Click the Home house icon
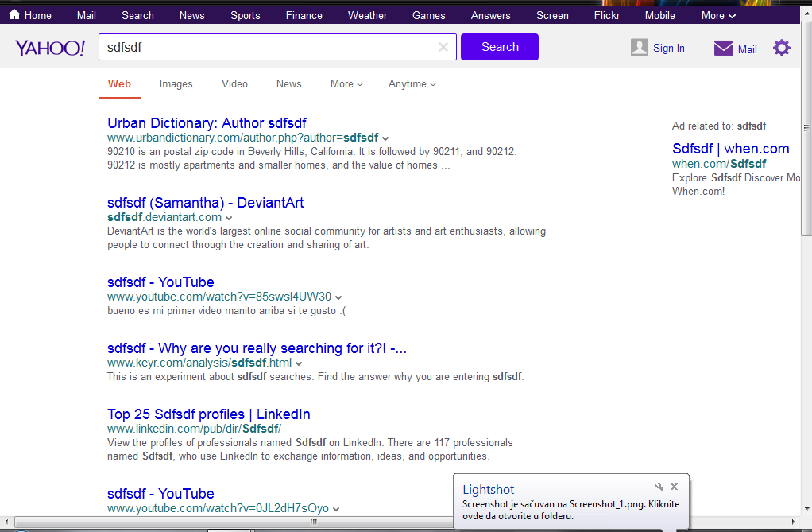The width and height of the screenshot is (812, 532). 14,15
